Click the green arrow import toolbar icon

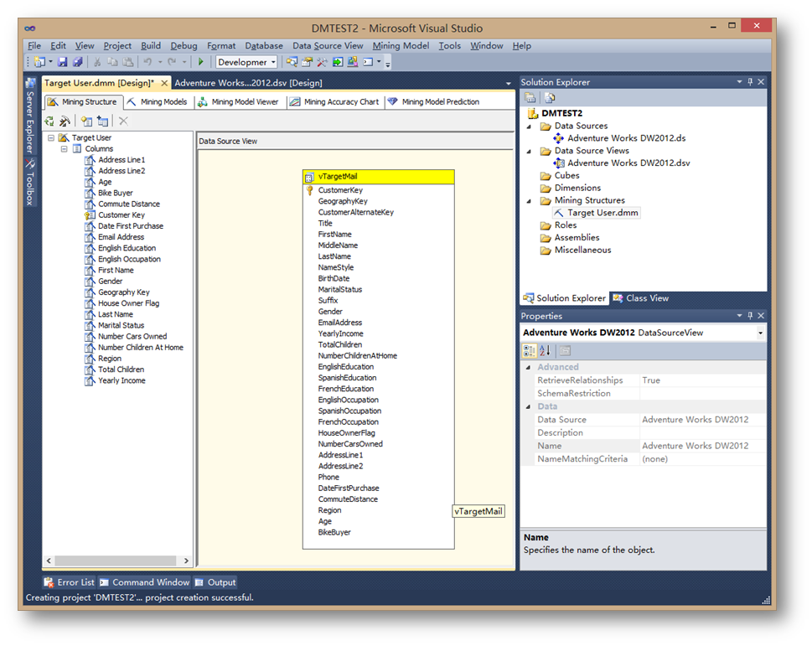click(338, 62)
